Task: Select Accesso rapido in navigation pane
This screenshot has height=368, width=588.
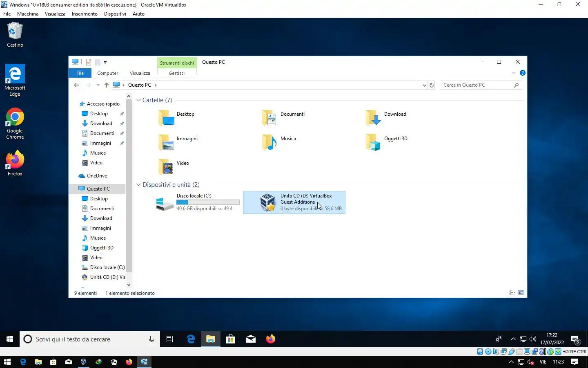Action: coord(99,104)
